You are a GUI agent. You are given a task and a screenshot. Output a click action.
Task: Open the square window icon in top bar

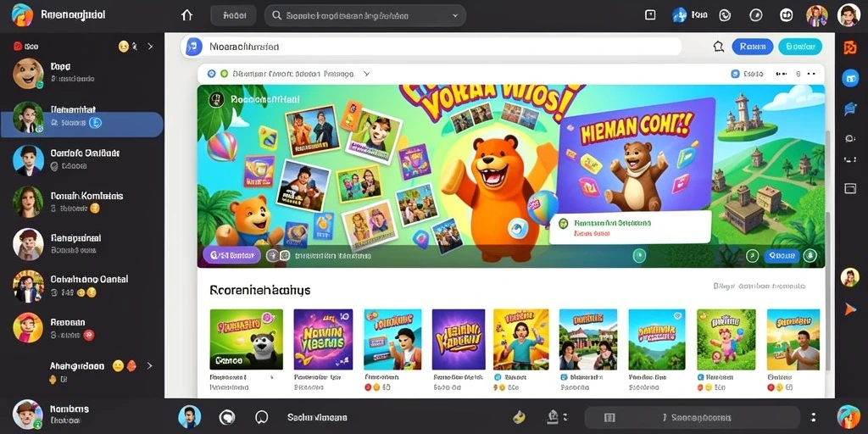650,15
